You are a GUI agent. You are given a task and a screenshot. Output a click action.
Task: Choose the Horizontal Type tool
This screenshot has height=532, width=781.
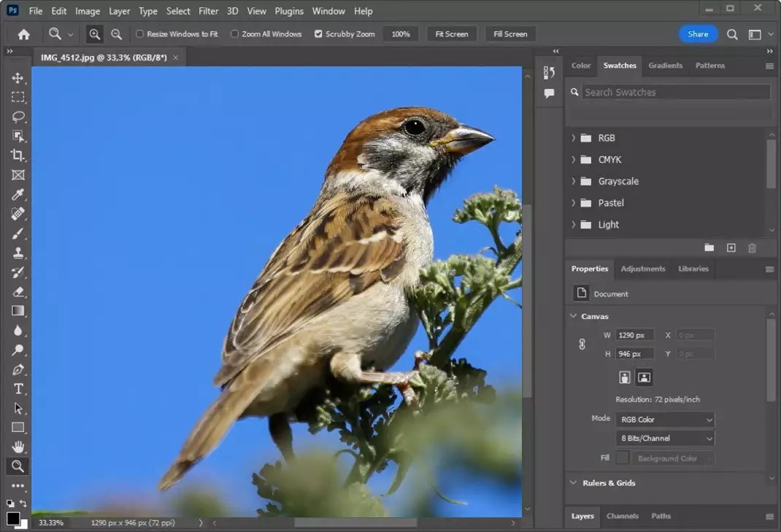[x=18, y=389]
